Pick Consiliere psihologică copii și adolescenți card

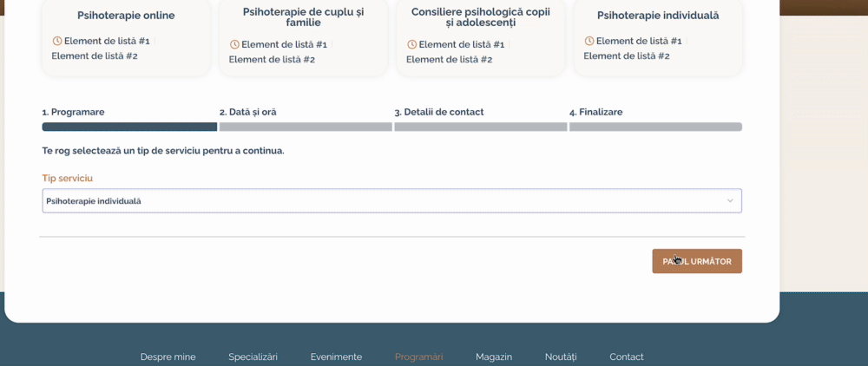(480, 17)
